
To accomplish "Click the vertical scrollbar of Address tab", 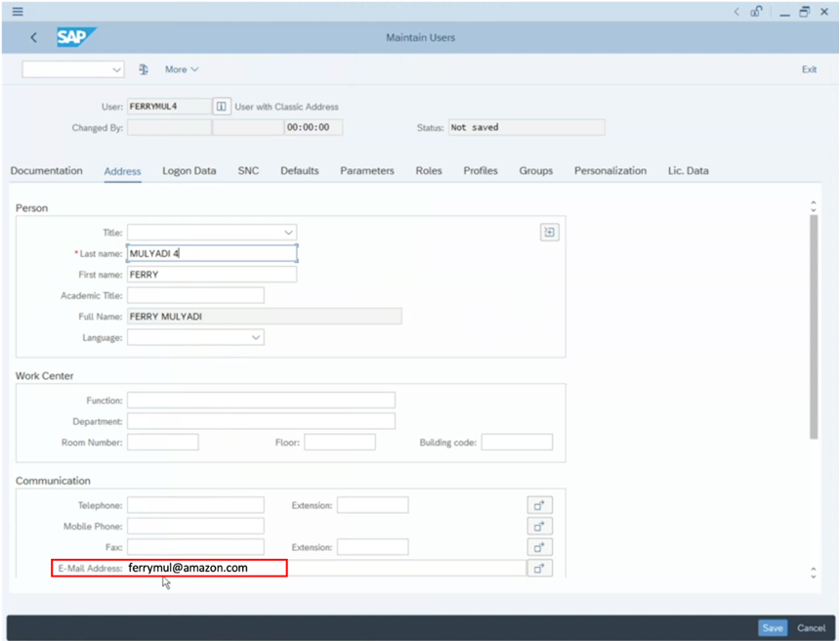I will click(x=814, y=327).
